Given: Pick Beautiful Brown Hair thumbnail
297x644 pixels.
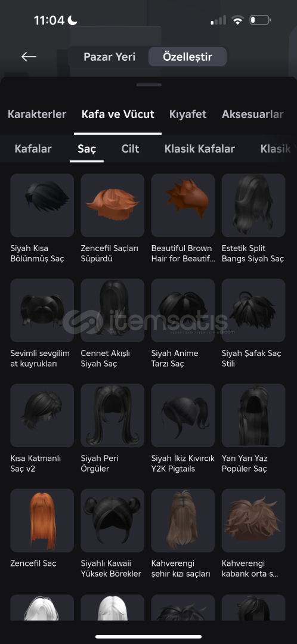Looking at the screenshot, I should [x=183, y=205].
